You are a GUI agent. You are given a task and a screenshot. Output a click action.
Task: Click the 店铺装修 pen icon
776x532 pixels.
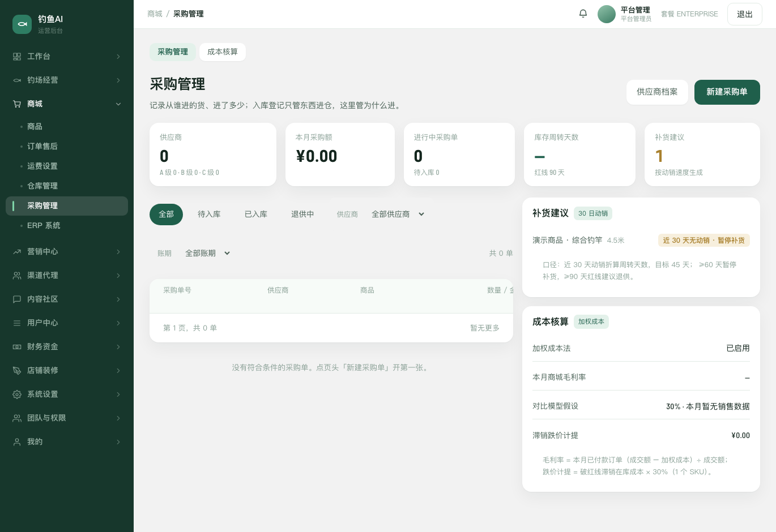point(17,371)
